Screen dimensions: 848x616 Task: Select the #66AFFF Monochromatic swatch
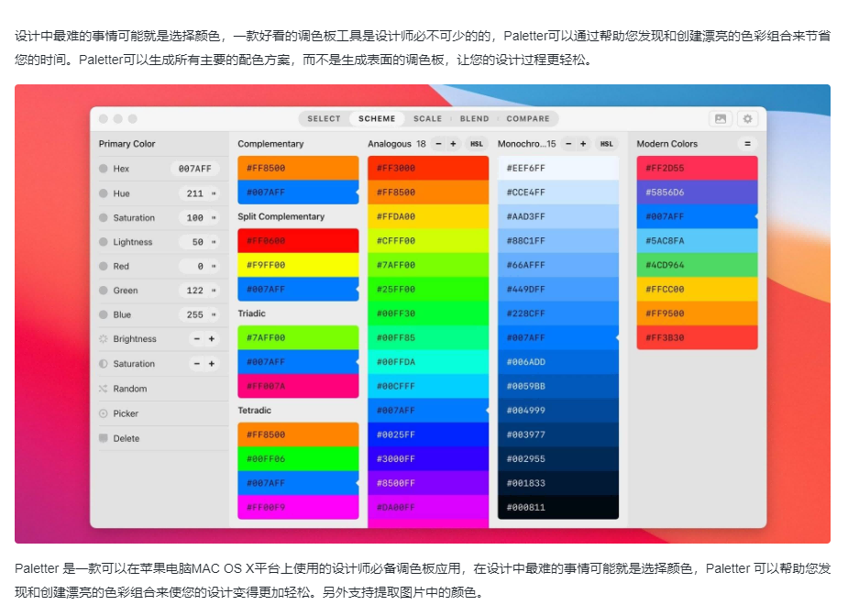(557, 265)
